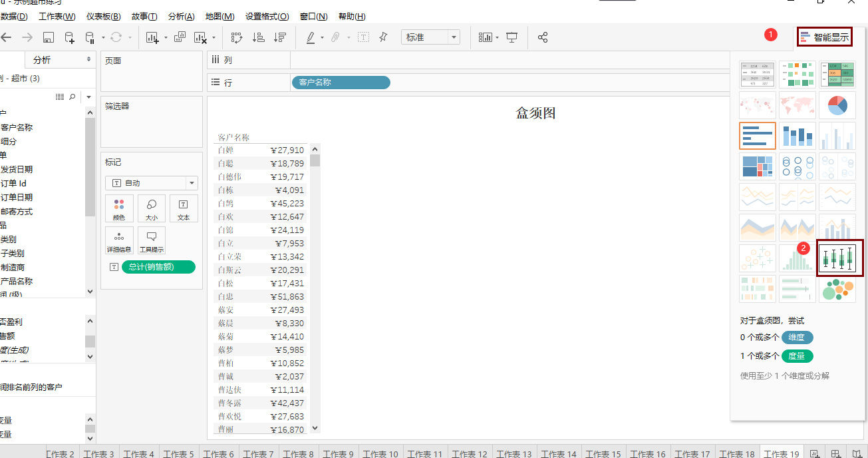This screenshot has width=868, height=458.
Task: Click the view-as-list icon in the data pane
Action: [x=60, y=97]
